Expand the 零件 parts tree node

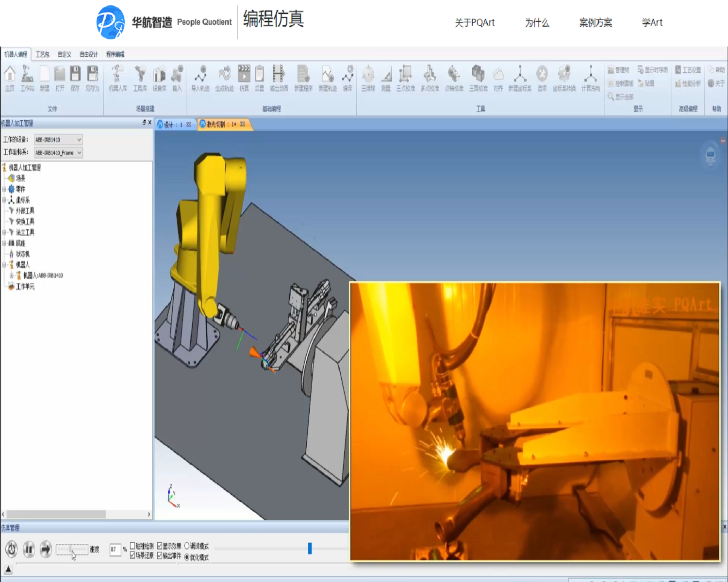4,189
